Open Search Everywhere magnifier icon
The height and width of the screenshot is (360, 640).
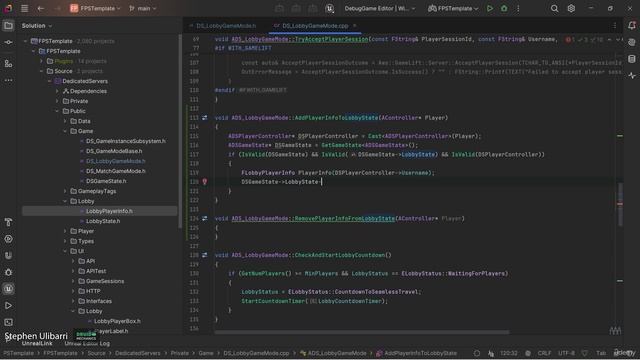pos(554,8)
